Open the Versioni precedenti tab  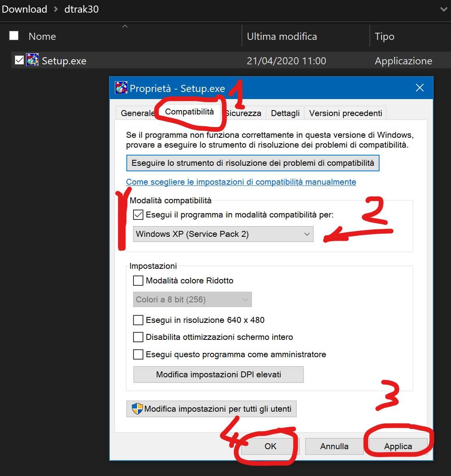click(x=346, y=113)
